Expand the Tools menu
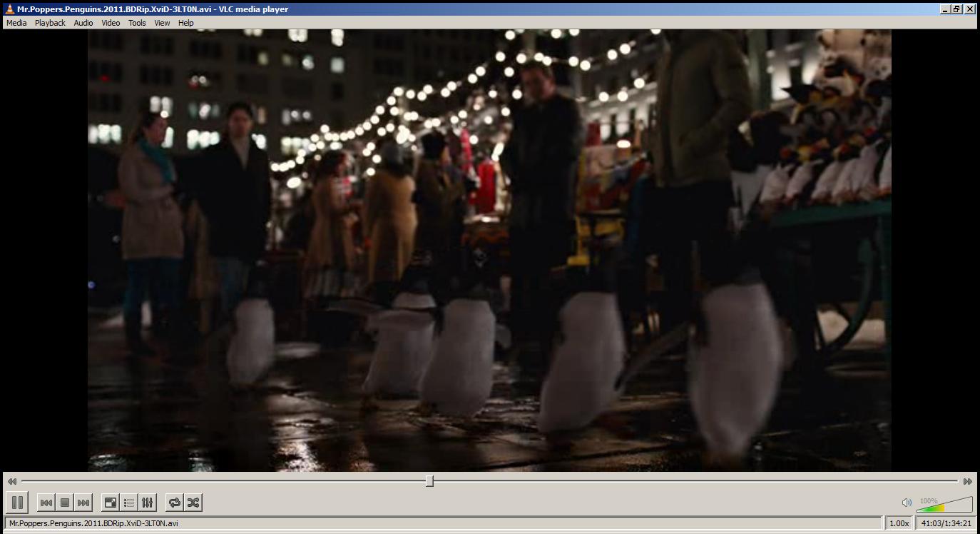 [137, 23]
